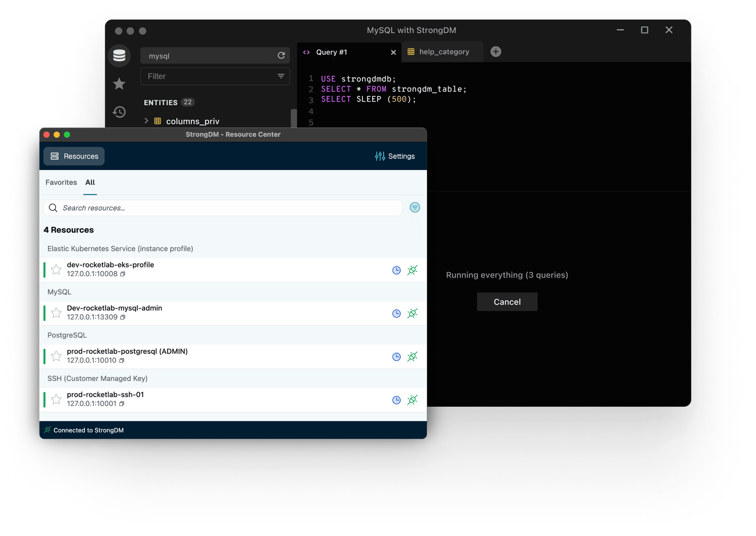The image size is (756, 536).
Task: Open the database icon in MySQL sidebar
Action: tap(119, 56)
